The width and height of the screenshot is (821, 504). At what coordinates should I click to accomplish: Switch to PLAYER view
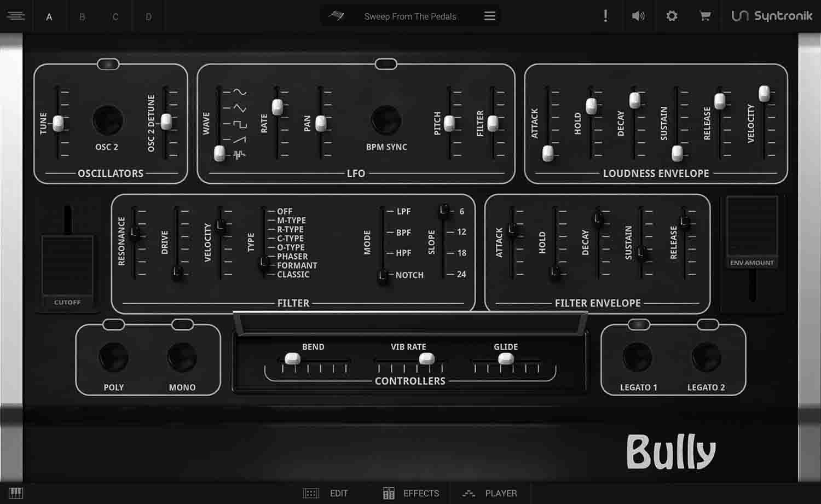point(490,493)
